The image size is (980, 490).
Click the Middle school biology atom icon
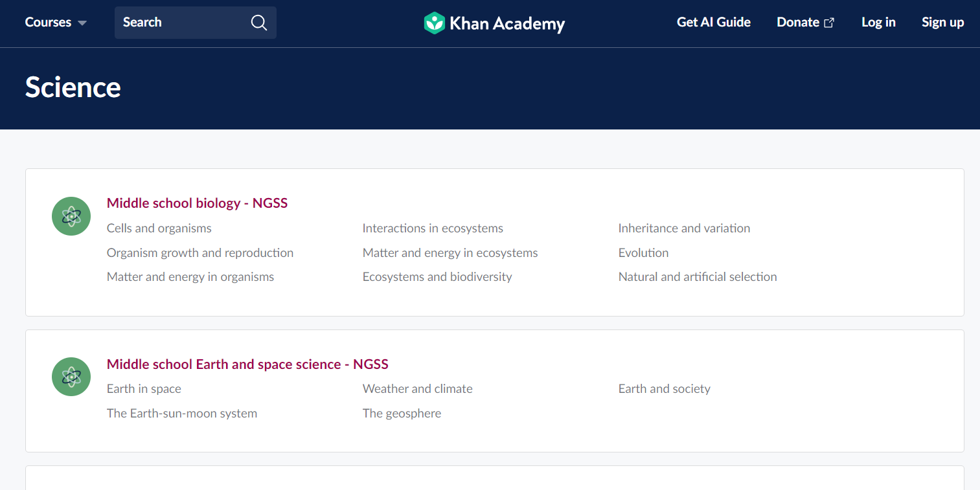71,216
